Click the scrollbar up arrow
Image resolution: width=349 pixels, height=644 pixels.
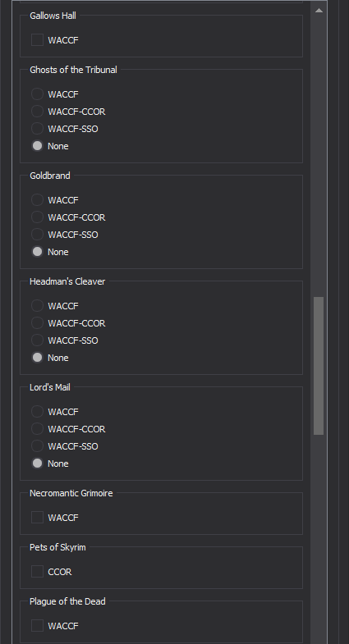coord(319,11)
